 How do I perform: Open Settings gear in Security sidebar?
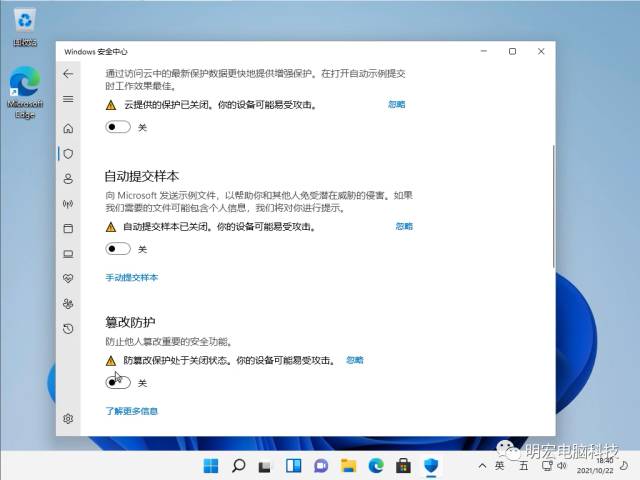pyautogui.click(x=68, y=419)
